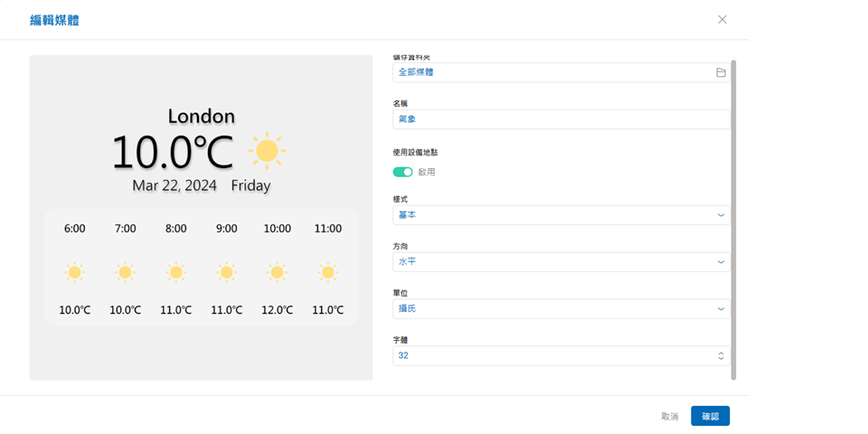Select the 全部媒體 folder field

[x=552, y=72]
